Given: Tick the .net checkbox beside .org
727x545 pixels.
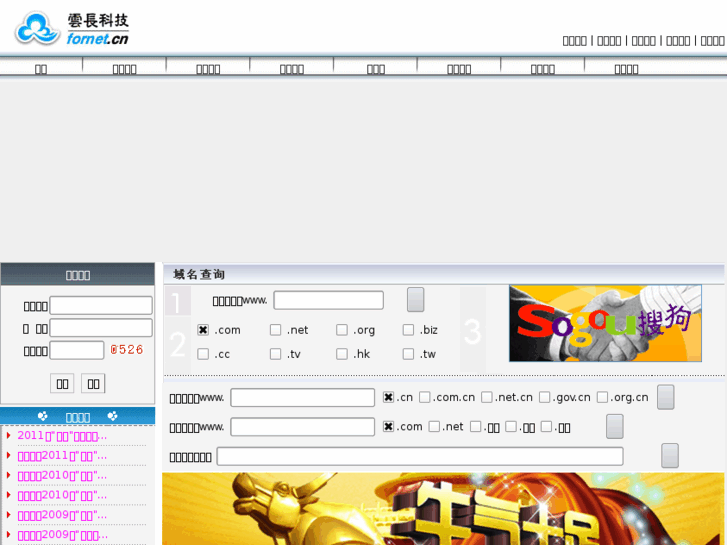Looking at the screenshot, I should pyautogui.click(x=275, y=330).
